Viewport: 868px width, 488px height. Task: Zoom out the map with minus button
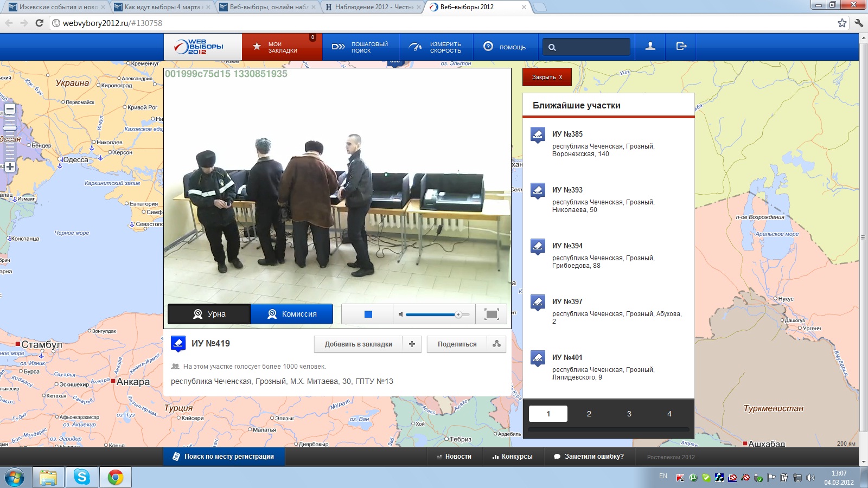pos(10,110)
